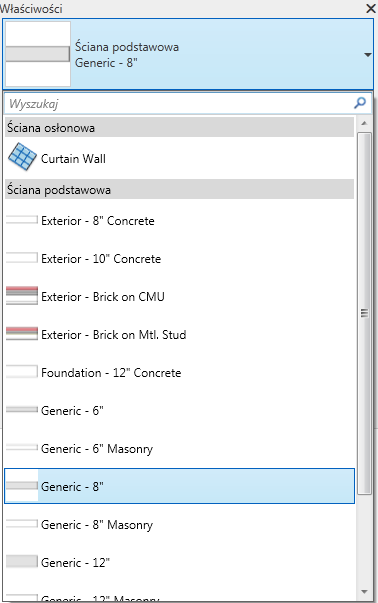Viewport: 378px width, 603px height.
Task: Pick Generic - 8" Masonry from the list
Action: (179, 525)
